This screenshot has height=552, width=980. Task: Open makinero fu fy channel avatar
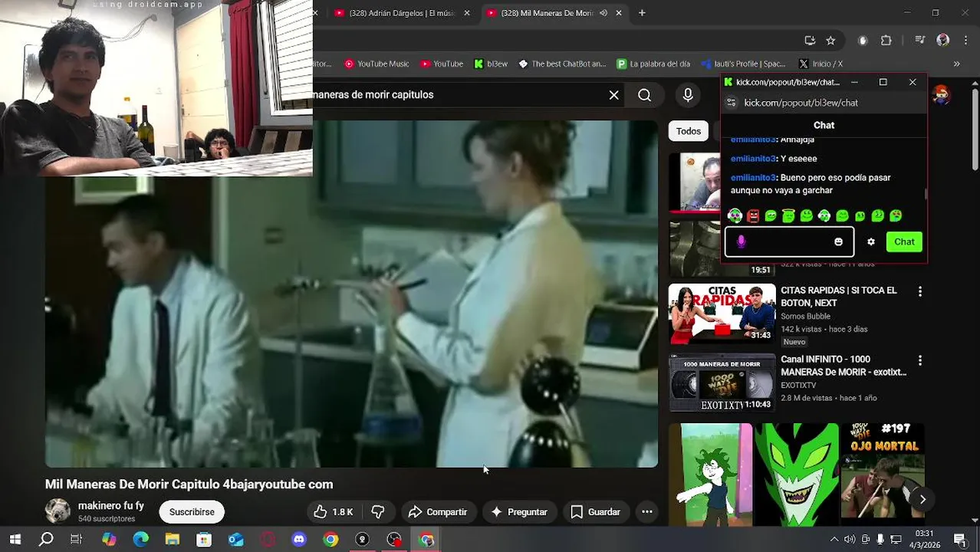58,511
